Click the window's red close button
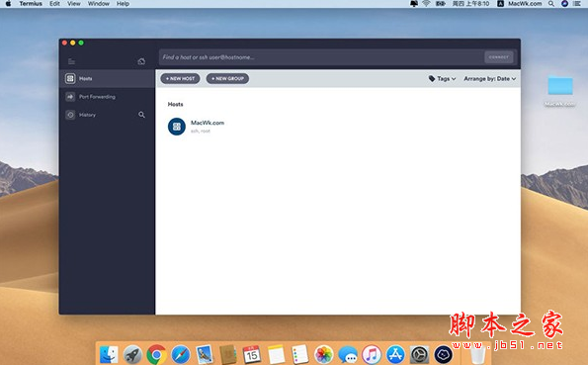 coord(64,43)
